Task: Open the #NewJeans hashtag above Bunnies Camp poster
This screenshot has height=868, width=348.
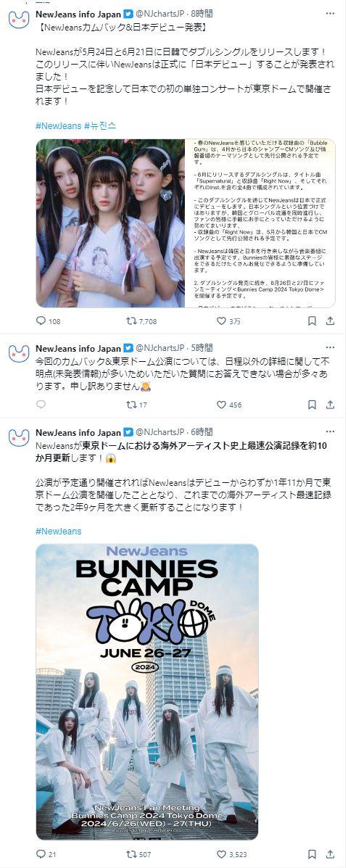Action: click(x=59, y=531)
